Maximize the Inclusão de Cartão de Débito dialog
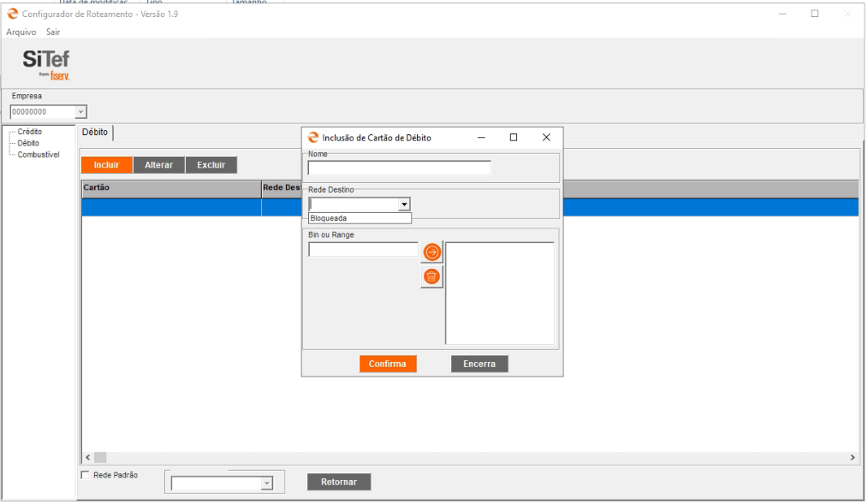The image size is (868, 504). point(514,137)
